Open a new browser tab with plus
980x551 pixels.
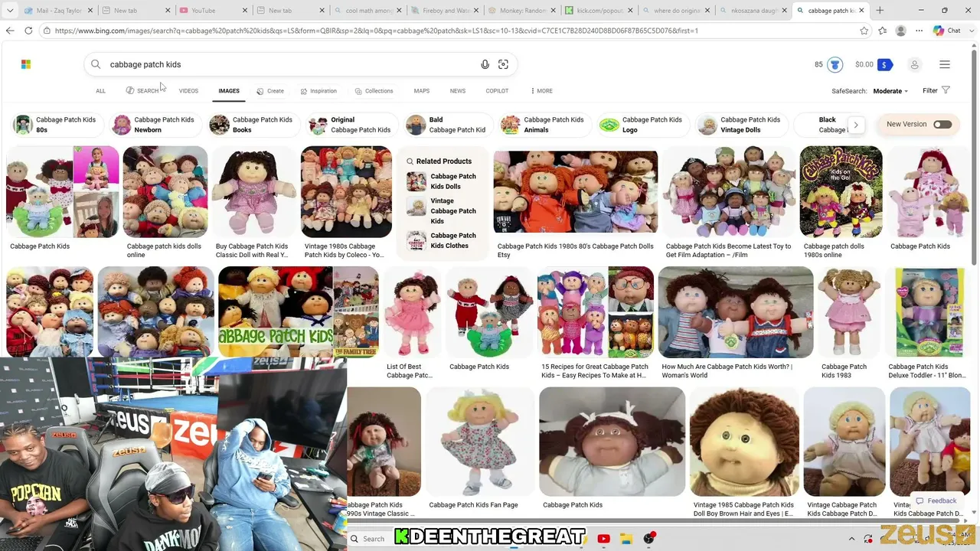[x=880, y=11]
